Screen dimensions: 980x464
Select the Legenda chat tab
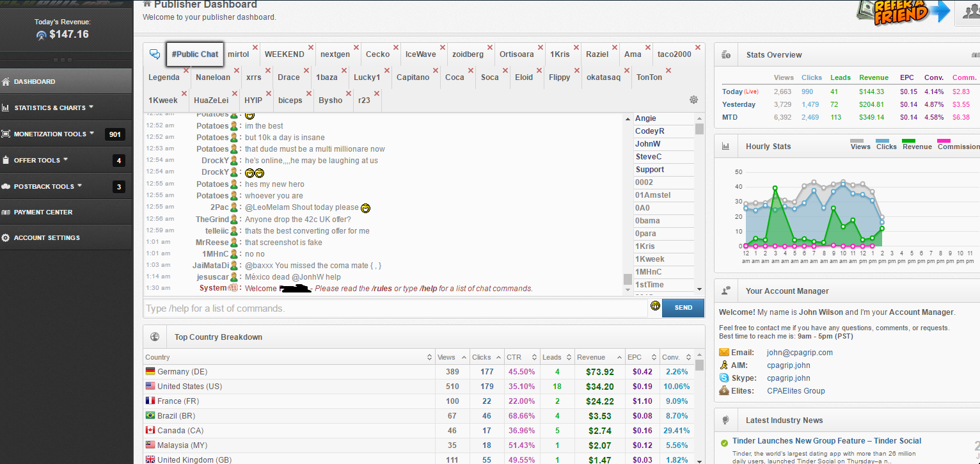[x=164, y=77]
